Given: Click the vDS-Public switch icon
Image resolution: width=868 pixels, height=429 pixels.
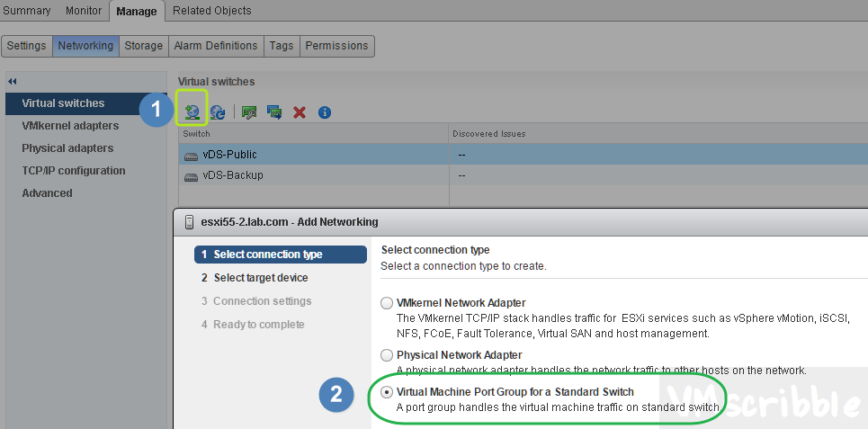Looking at the screenshot, I should coord(191,155).
